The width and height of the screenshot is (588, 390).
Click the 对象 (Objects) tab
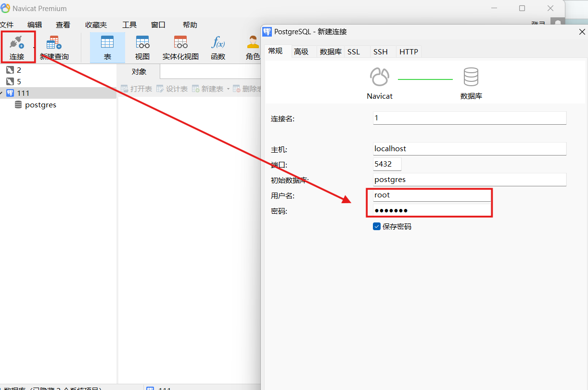click(139, 72)
